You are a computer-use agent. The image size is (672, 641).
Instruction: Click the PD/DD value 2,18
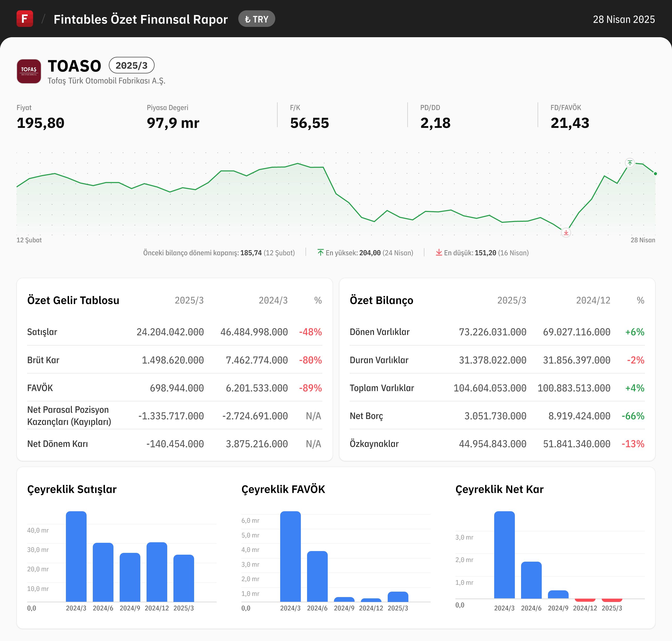point(435,123)
